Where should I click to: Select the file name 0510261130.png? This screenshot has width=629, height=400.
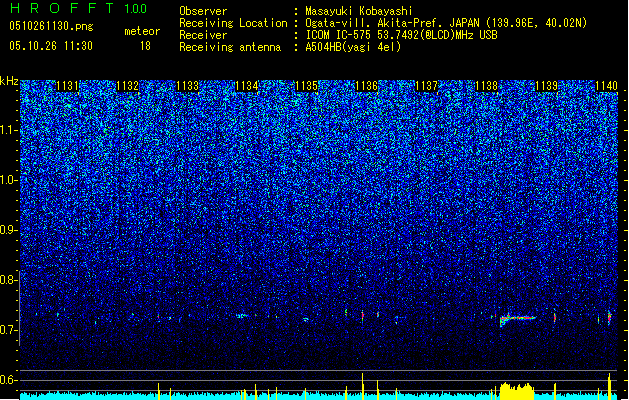(x=51, y=26)
